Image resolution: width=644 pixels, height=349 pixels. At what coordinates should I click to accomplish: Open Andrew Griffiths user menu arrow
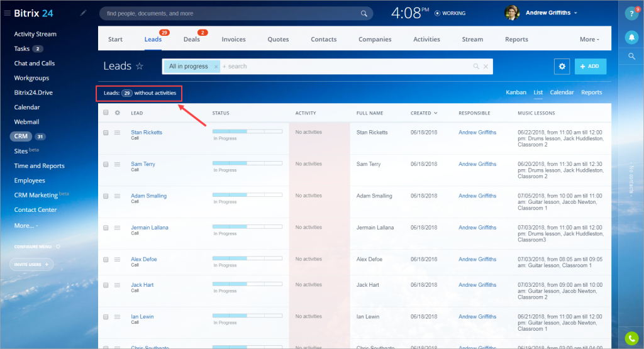click(x=575, y=13)
